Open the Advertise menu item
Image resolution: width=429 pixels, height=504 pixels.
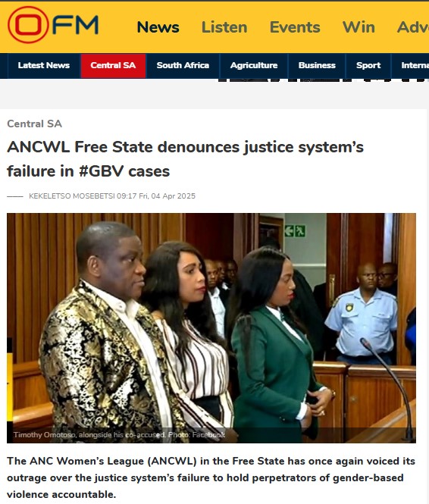tap(413, 27)
